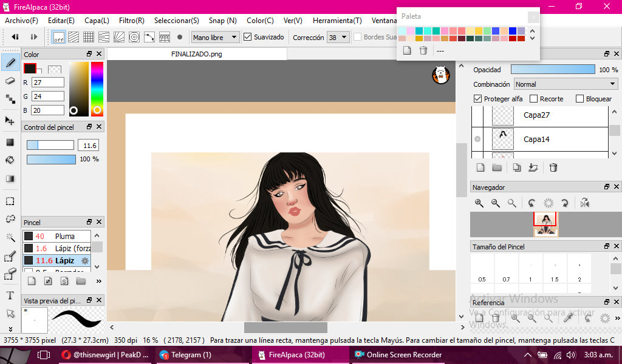Image resolution: width=622 pixels, height=364 pixels.
Task: Open the Corrección value dropdown
Action: pos(338,37)
